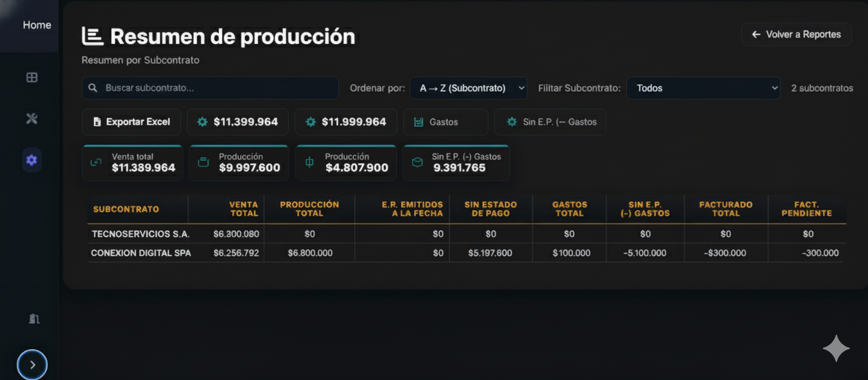
Task: Toggle the gear on the Sin E.P. (– Gastos) chip
Action: coord(512,122)
